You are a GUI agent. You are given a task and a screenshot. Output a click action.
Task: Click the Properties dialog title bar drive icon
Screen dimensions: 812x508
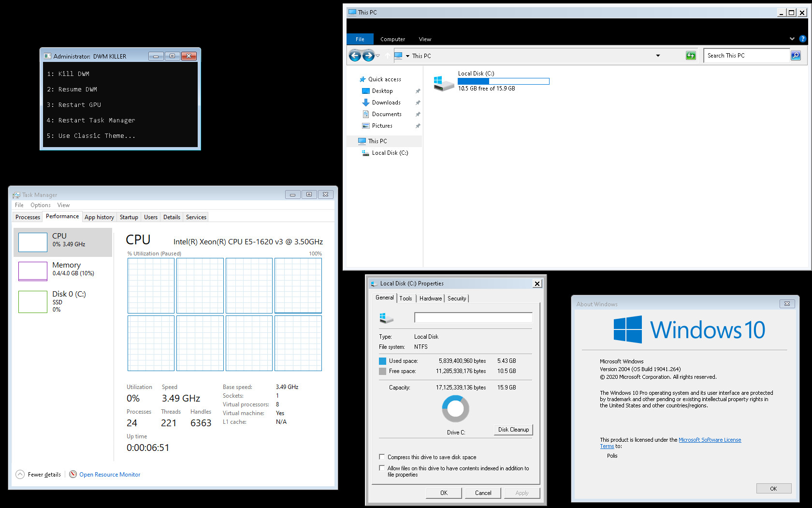point(374,284)
